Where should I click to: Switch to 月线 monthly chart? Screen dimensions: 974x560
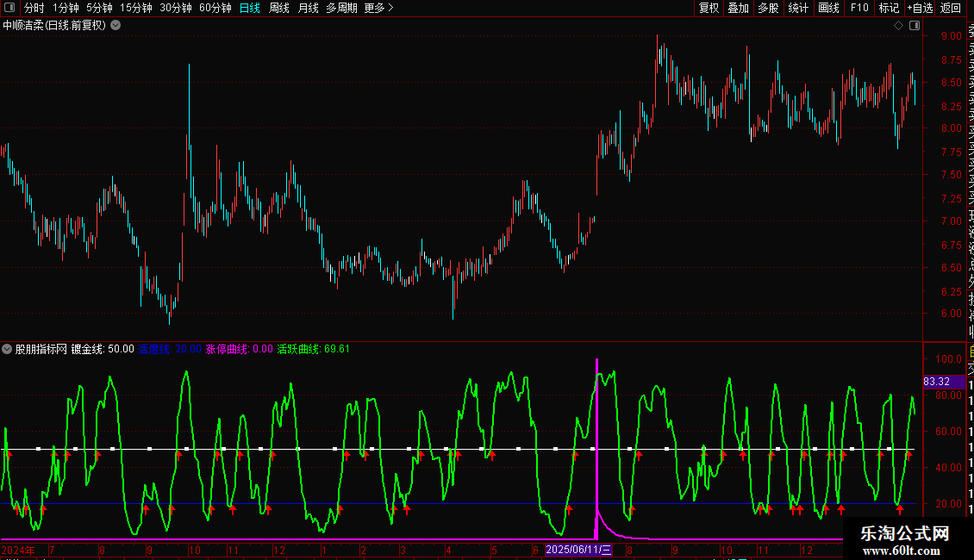pos(308,8)
